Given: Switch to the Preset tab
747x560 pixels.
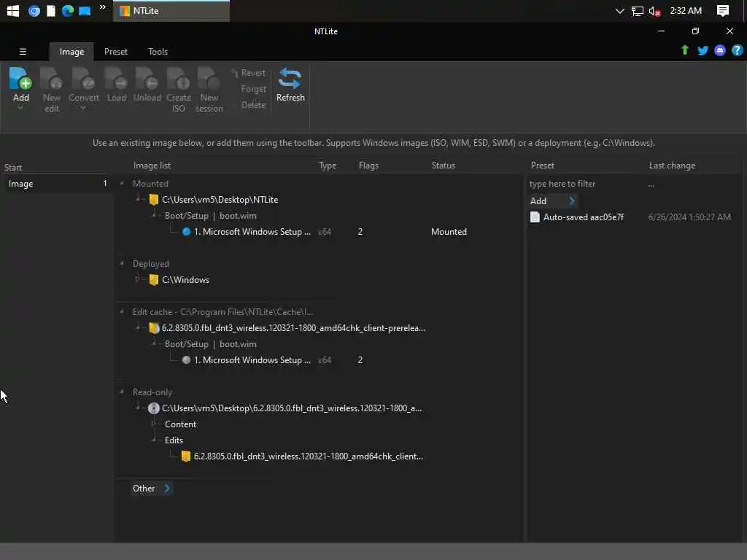Looking at the screenshot, I should coord(116,52).
